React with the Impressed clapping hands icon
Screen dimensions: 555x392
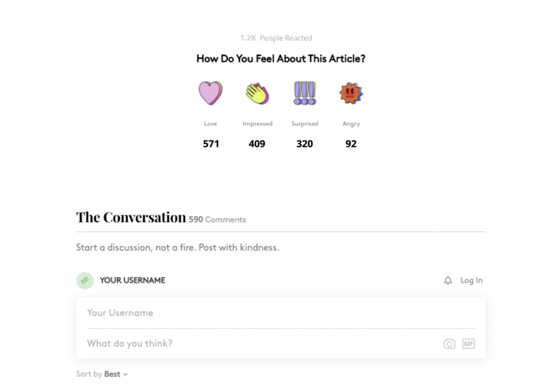pos(257,93)
